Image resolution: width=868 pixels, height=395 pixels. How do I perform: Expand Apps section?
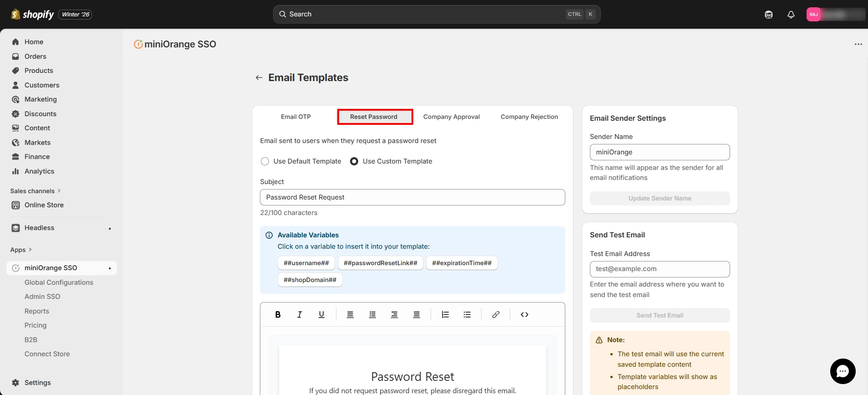pyautogui.click(x=21, y=250)
